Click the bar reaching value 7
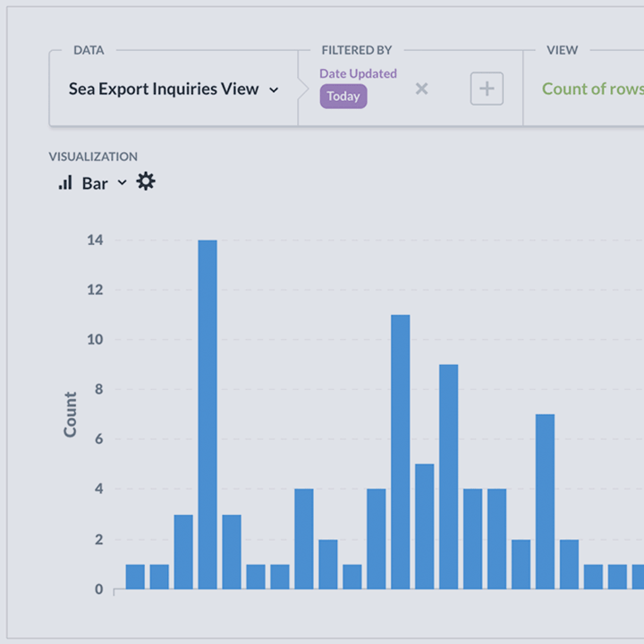Viewport: 644px width, 644px height. pos(545,502)
